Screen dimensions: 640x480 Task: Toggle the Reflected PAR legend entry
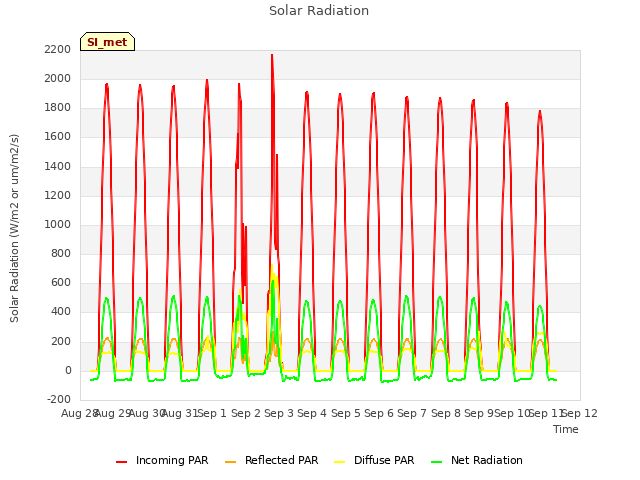pos(271,460)
